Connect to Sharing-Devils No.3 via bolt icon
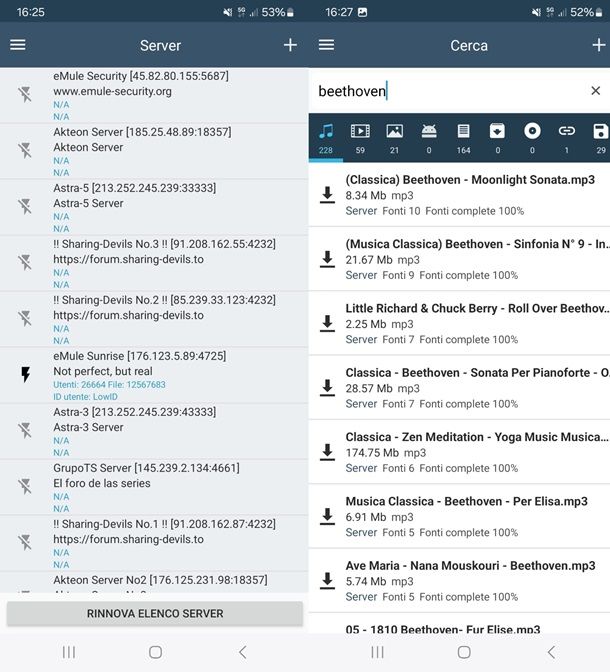 [25, 262]
